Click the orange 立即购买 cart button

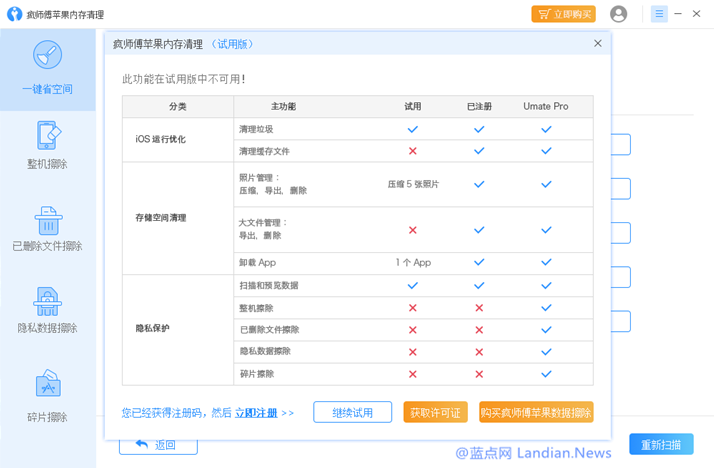coord(563,14)
